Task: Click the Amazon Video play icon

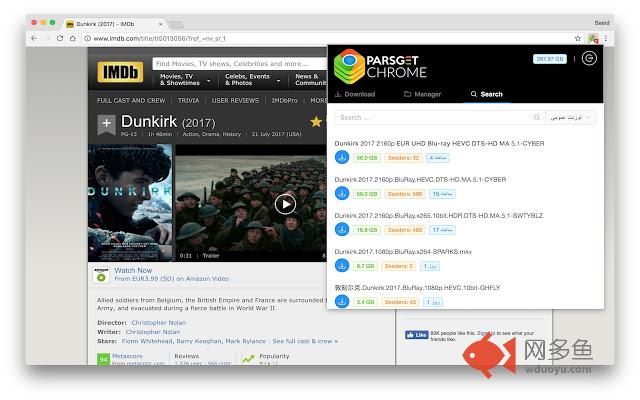Action: point(101,276)
